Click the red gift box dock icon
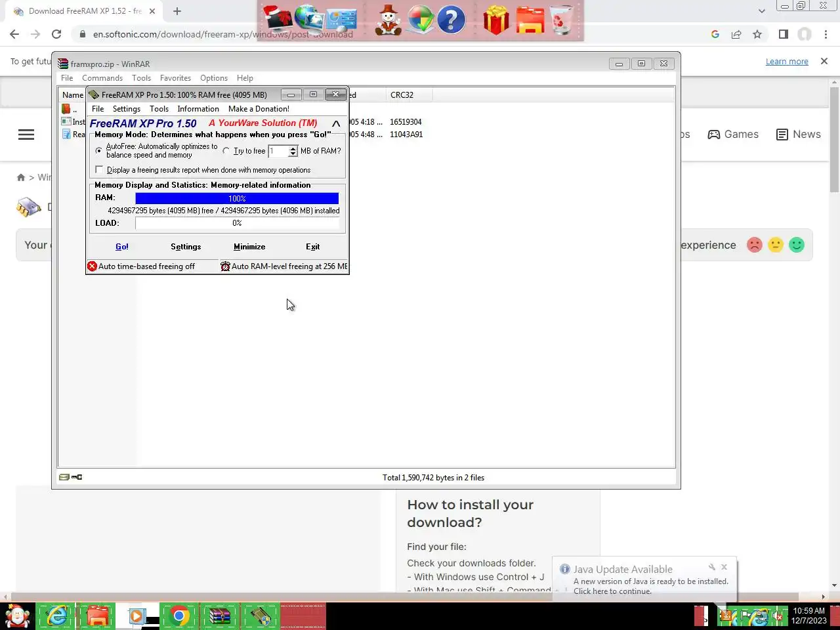 pyautogui.click(x=496, y=20)
